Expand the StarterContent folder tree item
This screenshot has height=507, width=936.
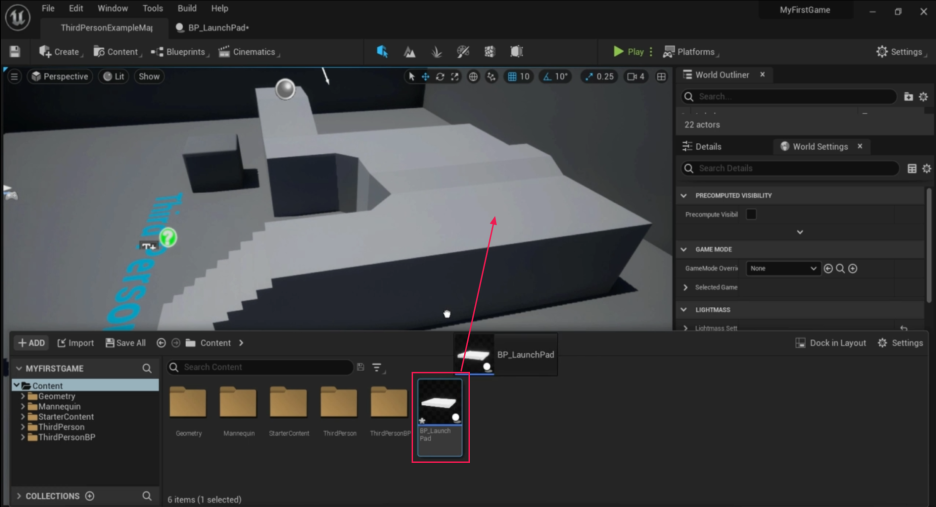point(23,417)
